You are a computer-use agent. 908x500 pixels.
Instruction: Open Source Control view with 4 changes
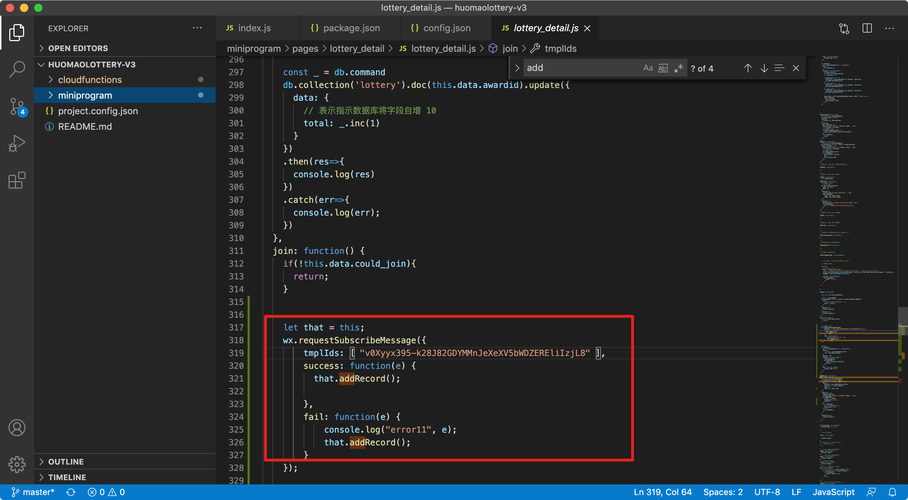pos(17,107)
